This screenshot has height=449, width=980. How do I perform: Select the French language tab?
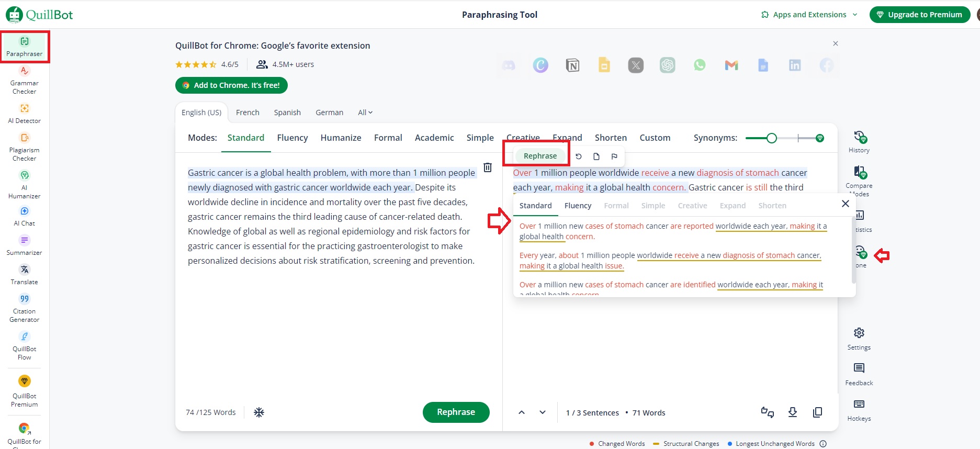tap(247, 113)
